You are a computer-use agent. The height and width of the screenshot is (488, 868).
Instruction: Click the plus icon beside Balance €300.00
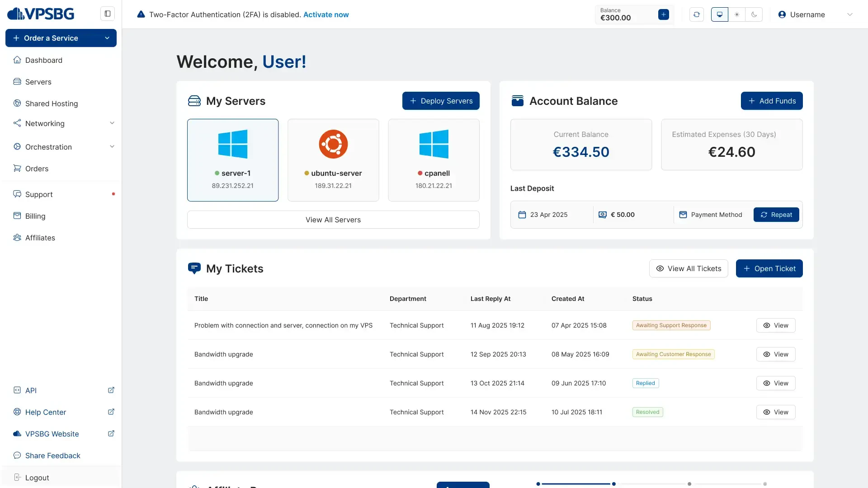coord(663,14)
